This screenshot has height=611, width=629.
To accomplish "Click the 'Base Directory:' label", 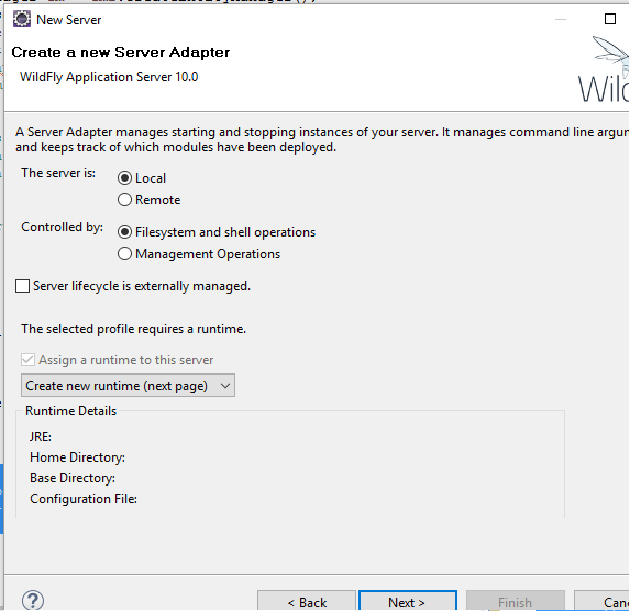I will (73, 478).
